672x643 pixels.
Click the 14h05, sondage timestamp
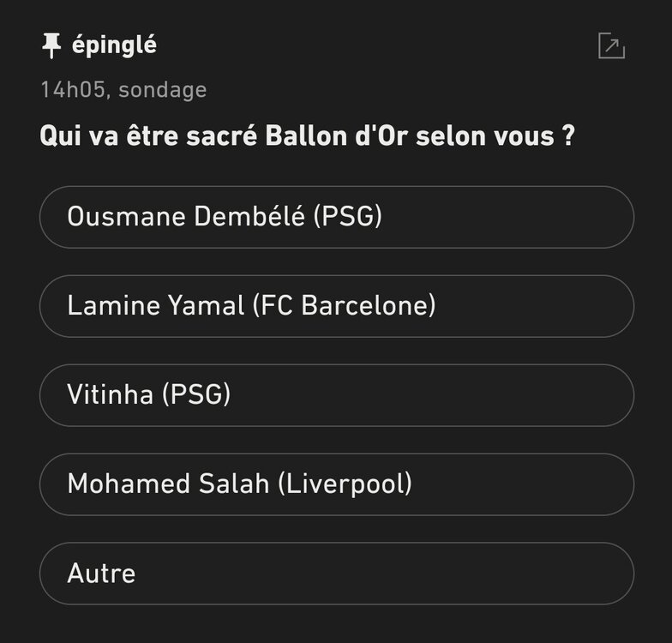pyautogui.click(x=123, y=90)
